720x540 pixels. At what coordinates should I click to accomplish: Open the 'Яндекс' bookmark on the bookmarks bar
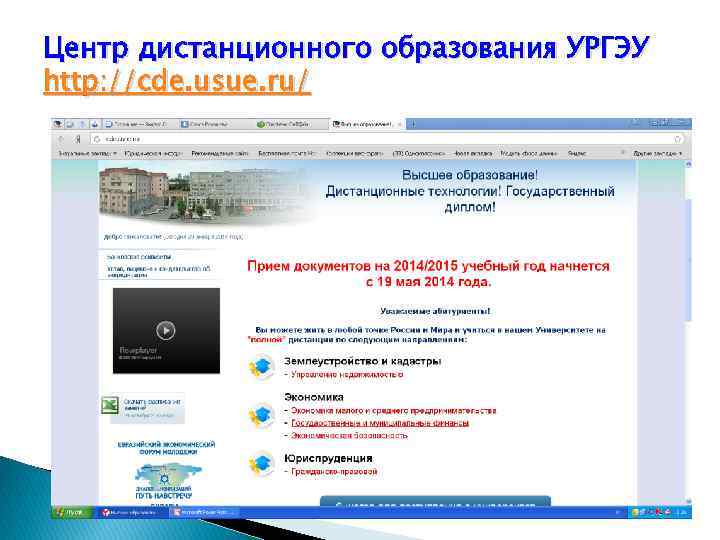(577, 153)
